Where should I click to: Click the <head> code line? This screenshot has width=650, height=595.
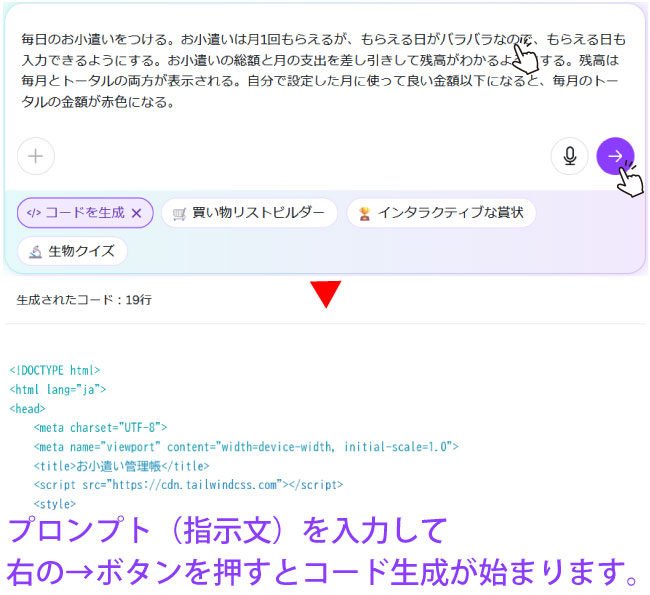27,408
